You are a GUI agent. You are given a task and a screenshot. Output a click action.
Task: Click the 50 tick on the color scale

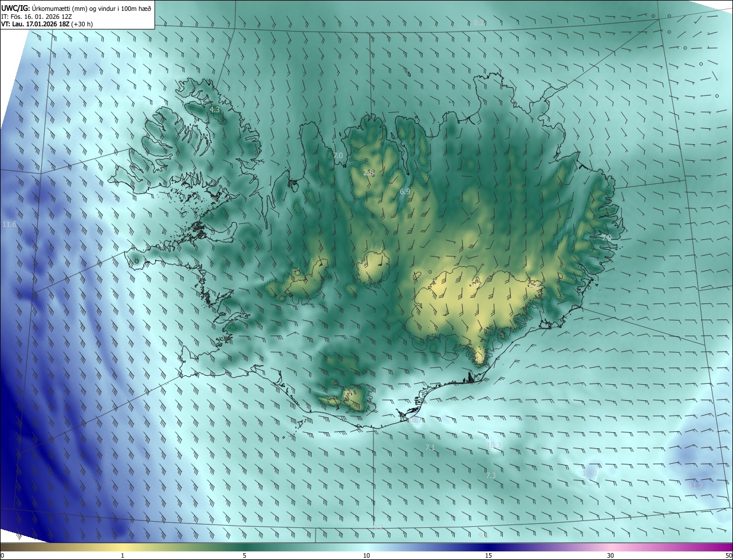point(728,555)
